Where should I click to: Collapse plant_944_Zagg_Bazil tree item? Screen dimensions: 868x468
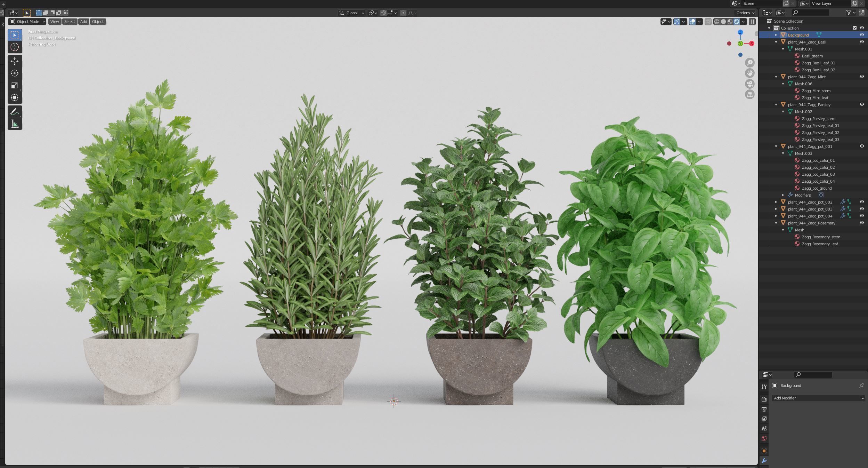coord(776,42)
